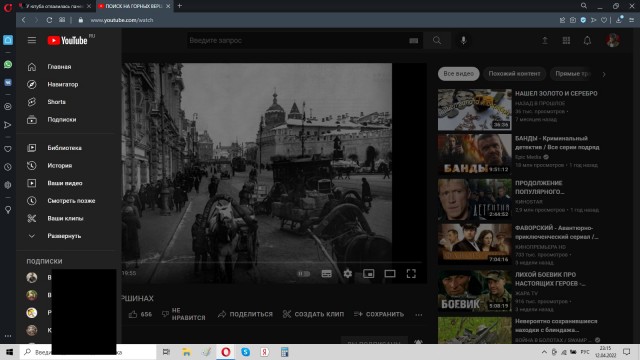This screenshot has width=640, height=360.
Task: Open the on-screen keyboard in search box
Action: [413, 40]
